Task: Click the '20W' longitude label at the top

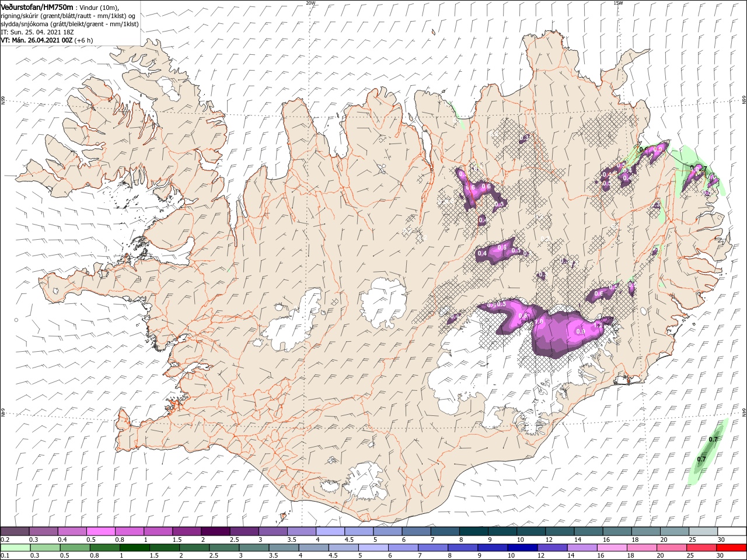Action: [311, 3]
